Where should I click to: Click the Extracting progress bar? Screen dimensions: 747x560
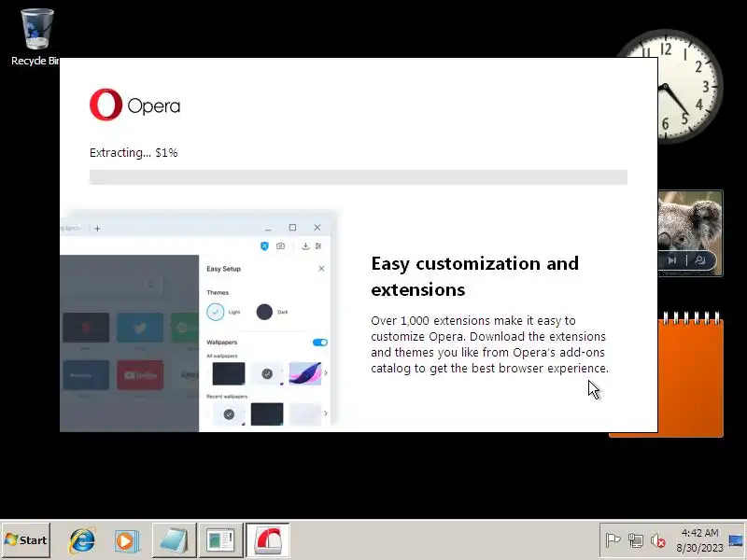click(359, 177)
